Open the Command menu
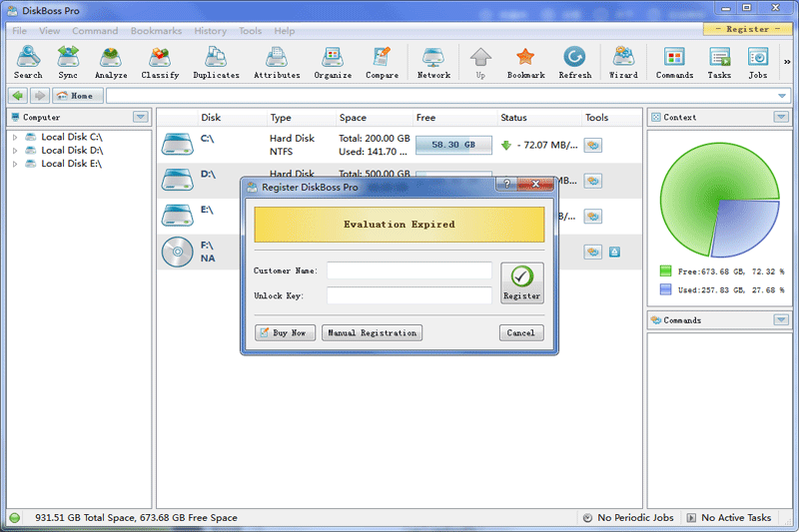The image size is (799, 532). 95,31
